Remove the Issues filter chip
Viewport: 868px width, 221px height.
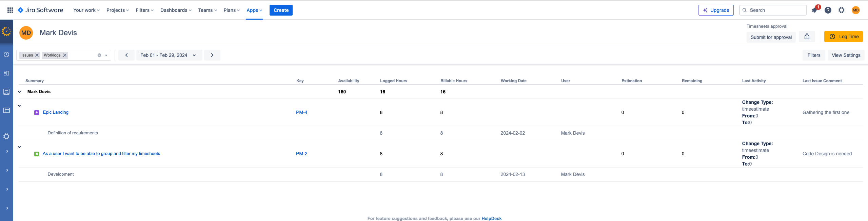[36, 55]
